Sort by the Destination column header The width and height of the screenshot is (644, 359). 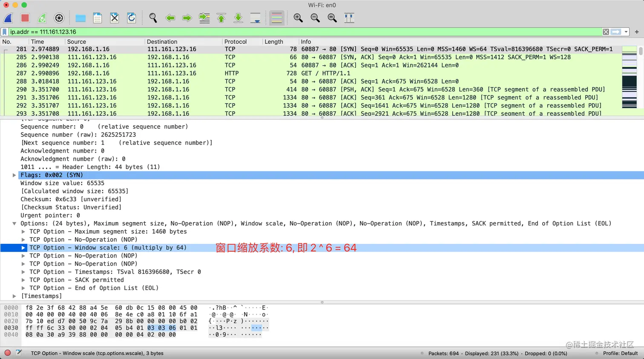tap(183, 42)
